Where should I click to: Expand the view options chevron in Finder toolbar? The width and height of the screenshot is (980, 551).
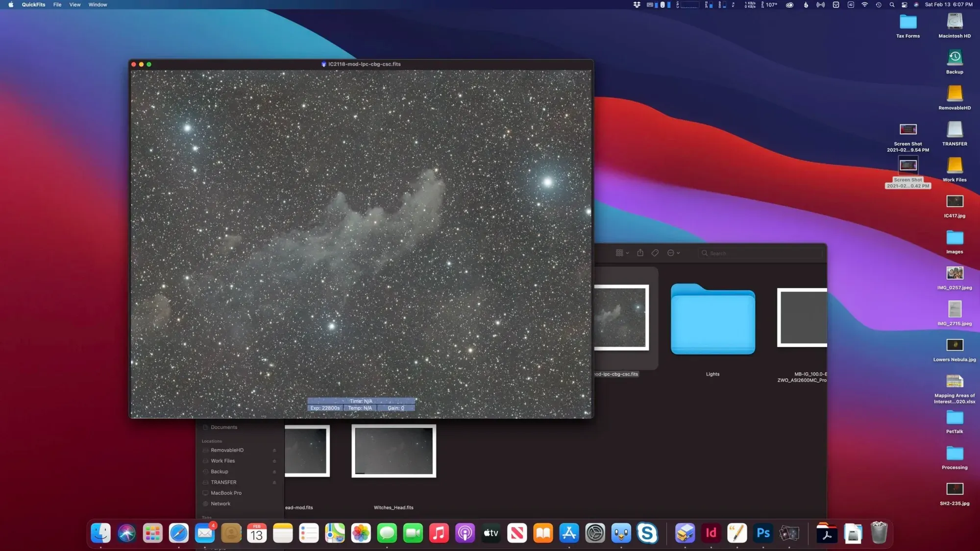(x=627, y=253)
